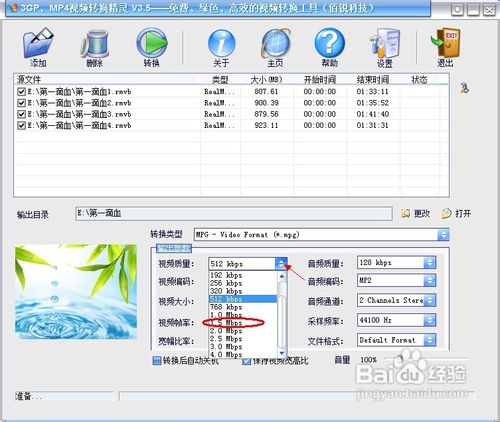Click the 退出 (Exit) door icon
Viewport: 500px width, 422px height.
tap(446, 43)
